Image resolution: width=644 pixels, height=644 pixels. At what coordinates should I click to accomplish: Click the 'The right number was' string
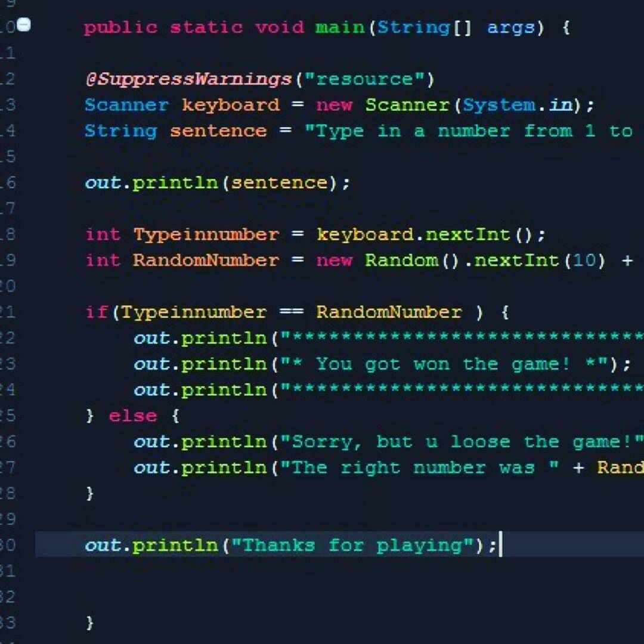click(420, 468)
